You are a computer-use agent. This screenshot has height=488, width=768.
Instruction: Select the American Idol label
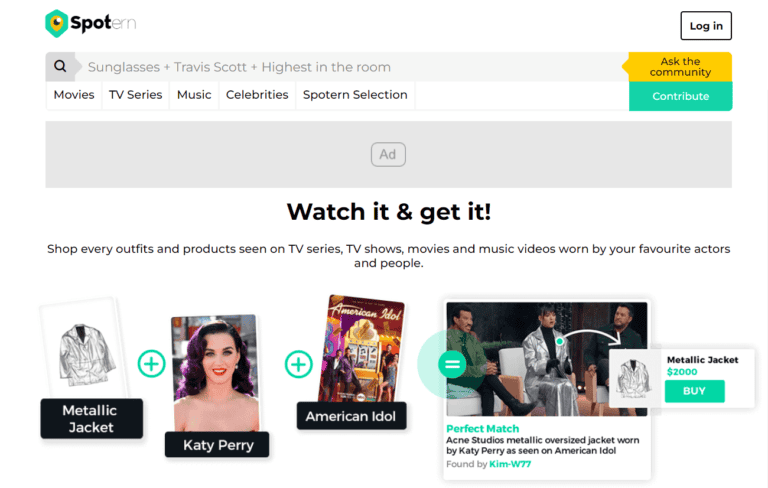click(351, 416)
